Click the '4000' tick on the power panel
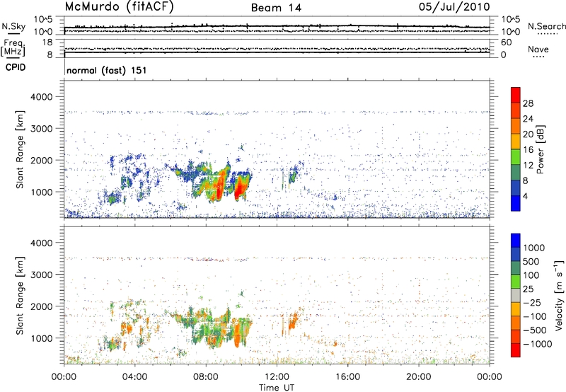The image size is (566, 392). [x=42, y=97]
